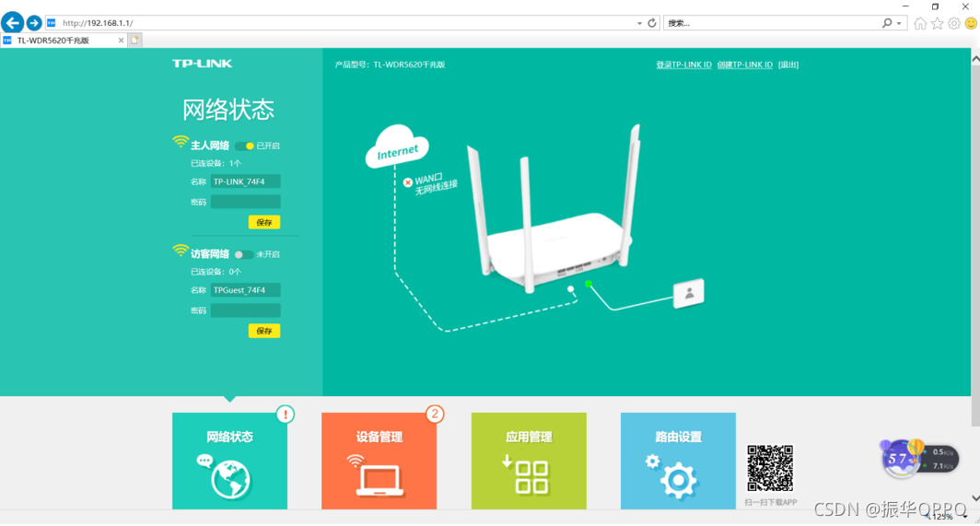Viewport: 980px width, 526px height.
Task: Open the search provider dropdown arrow
Action: pos(899,23)
